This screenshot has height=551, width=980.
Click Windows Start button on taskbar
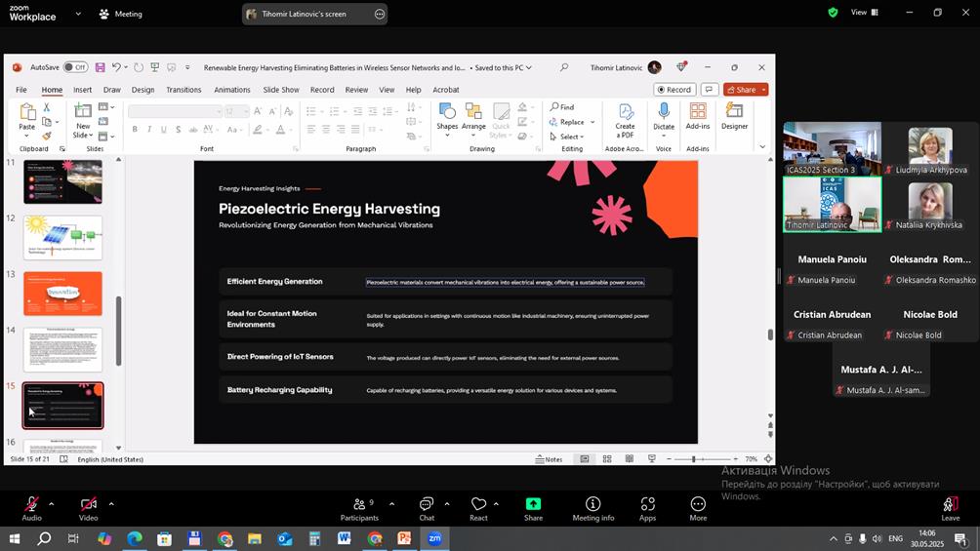[x=14, y=538]
